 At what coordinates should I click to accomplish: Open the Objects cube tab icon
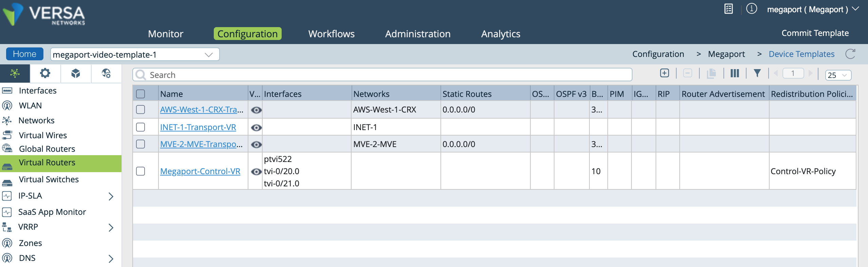(76, 74)
